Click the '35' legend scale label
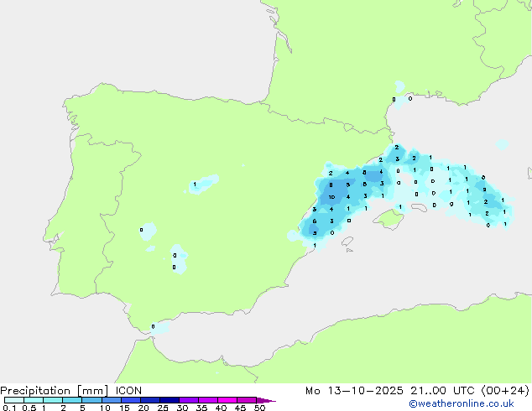This screenshot has width=532, height=411. (x=202, y=408)
